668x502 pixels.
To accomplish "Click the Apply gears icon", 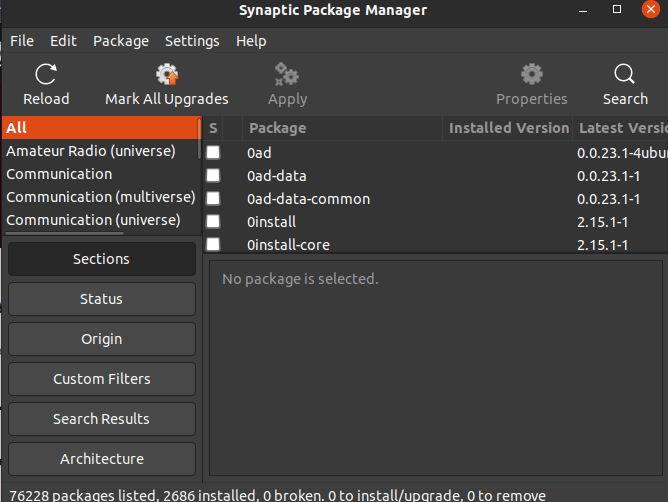I will [287, 75].
